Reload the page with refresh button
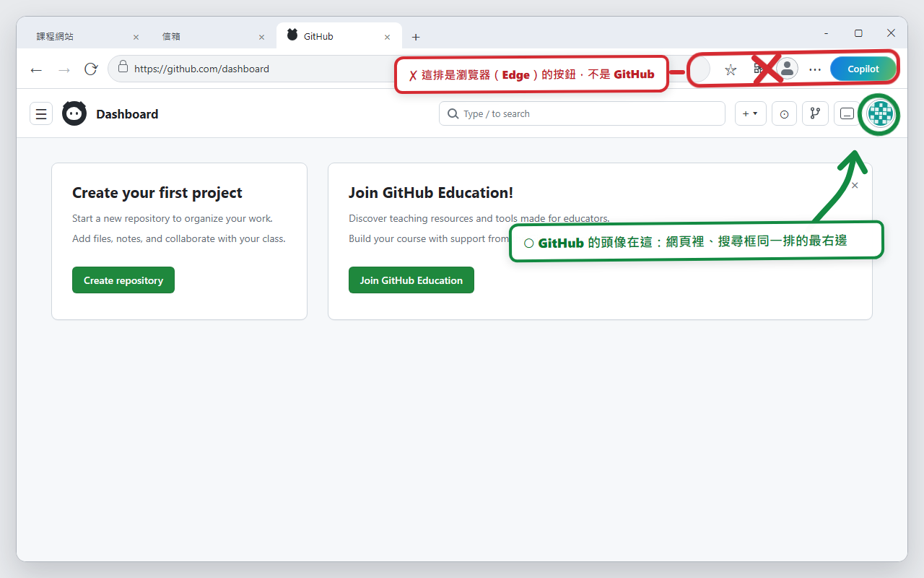This screenshot has height=578, width=924. [91, 69]
